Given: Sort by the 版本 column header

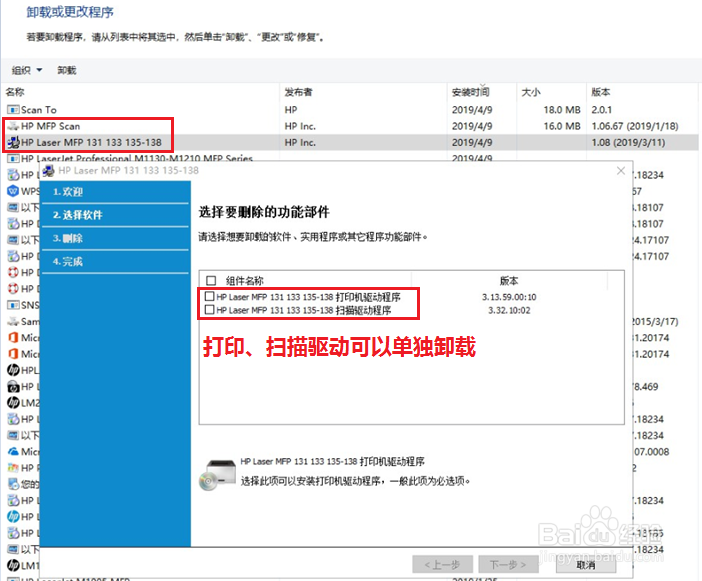Looking at the screenshot, I should tap(600, 92).
